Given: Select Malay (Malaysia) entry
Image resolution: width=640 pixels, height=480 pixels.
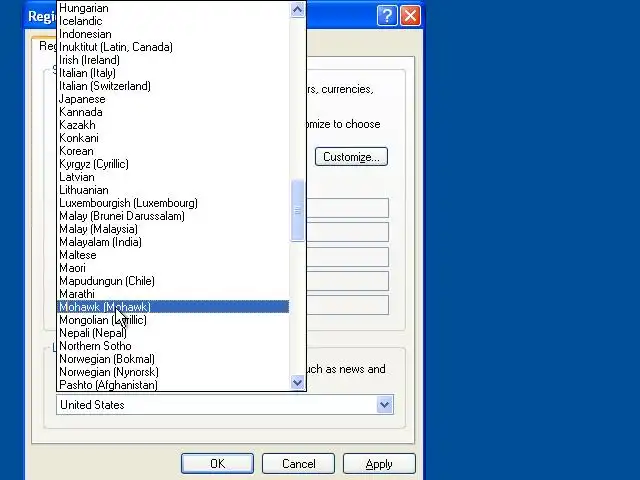Looking at the screenshot, I should (173, 229).
